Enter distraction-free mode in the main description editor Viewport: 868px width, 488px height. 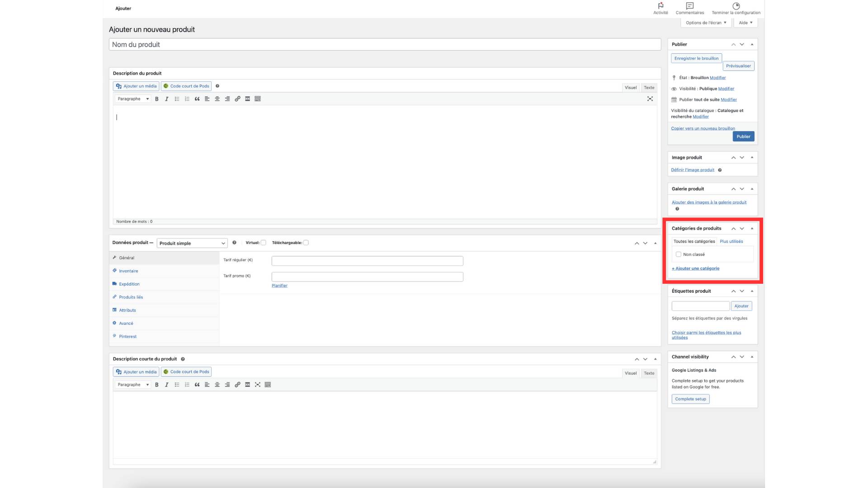650,99
